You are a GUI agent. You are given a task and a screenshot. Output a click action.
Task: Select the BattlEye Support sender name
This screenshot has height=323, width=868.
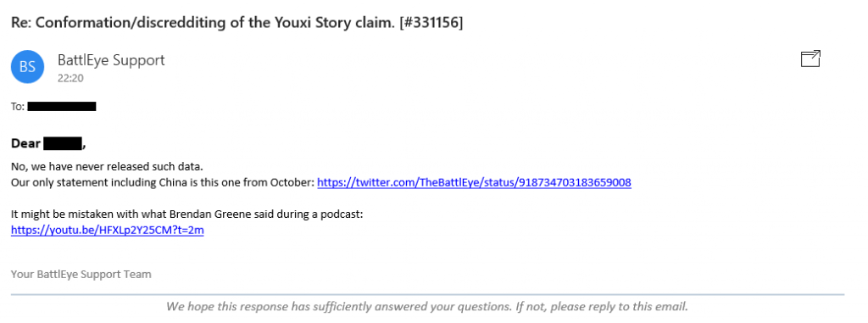111,60
